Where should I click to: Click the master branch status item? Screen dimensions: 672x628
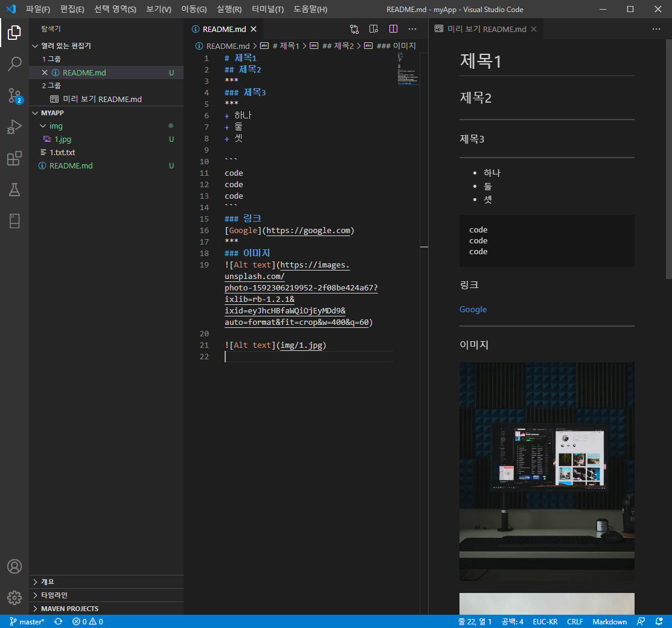click(27, 621)
